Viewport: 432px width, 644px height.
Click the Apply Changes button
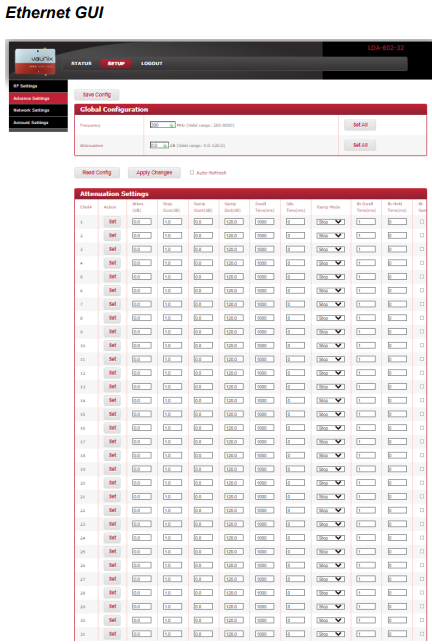pyautogui.click(x=154, y=172)
